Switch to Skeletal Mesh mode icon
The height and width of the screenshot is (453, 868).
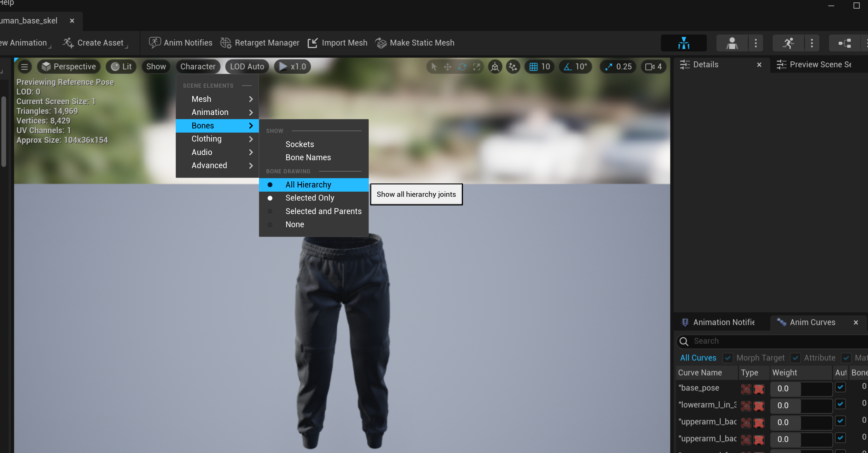pyautogui.click(x=732, y=43)
